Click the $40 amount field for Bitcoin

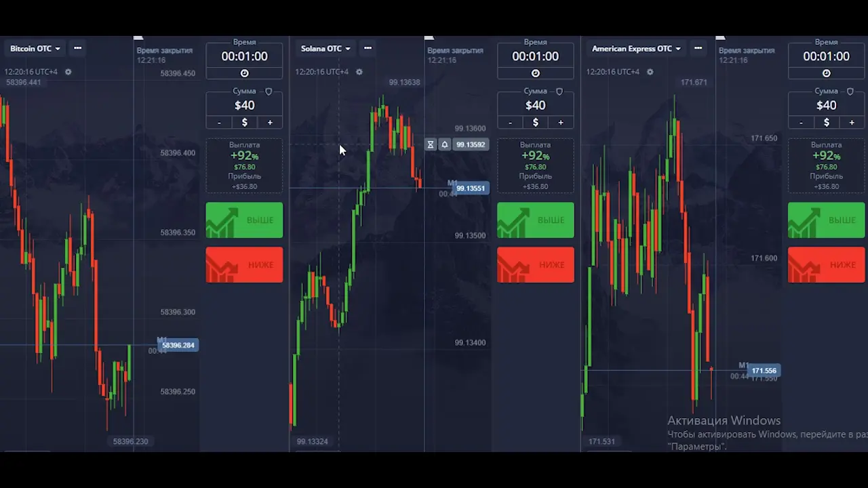[x=244, y=105]
